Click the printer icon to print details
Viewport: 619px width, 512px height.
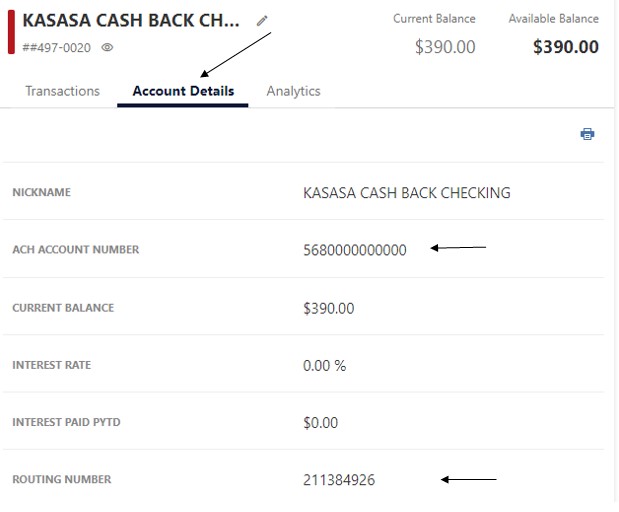587,134
